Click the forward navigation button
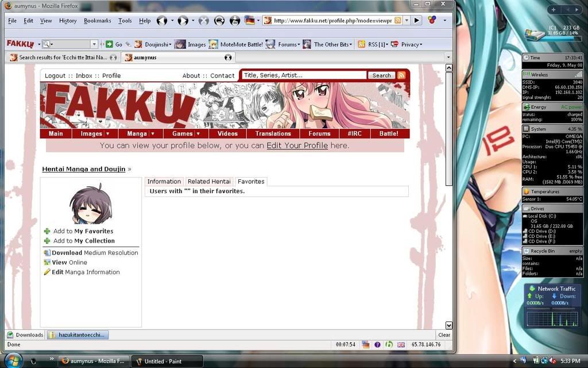The image size is (588, 368). tap(183, 21)
